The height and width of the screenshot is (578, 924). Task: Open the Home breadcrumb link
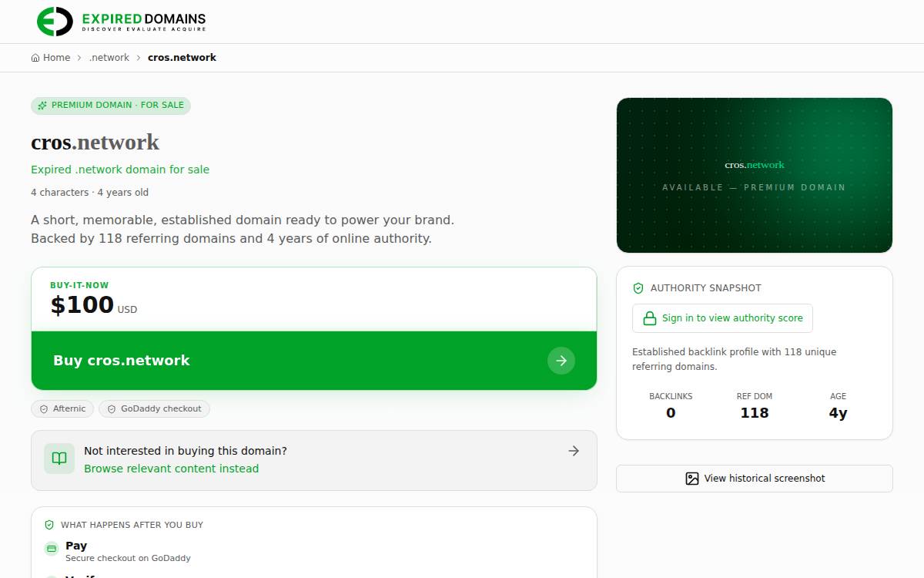click(x=56, y=58)
